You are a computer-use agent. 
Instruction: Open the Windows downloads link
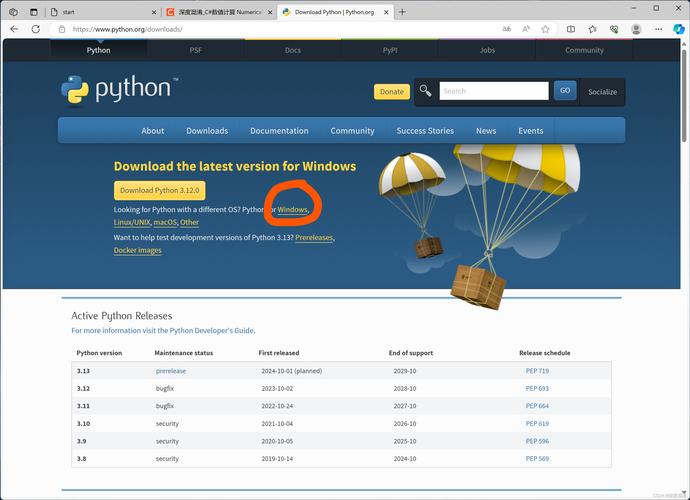pos(293,210)
